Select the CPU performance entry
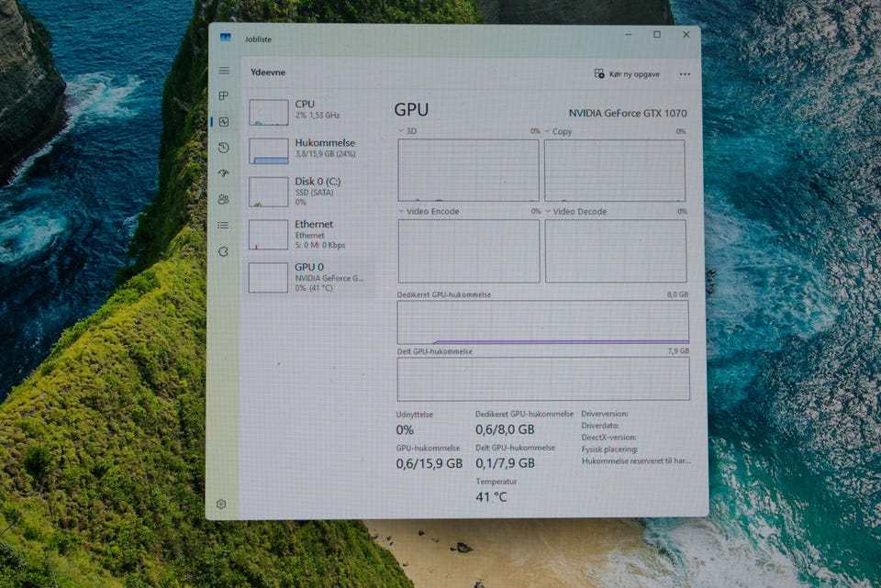 310,111
